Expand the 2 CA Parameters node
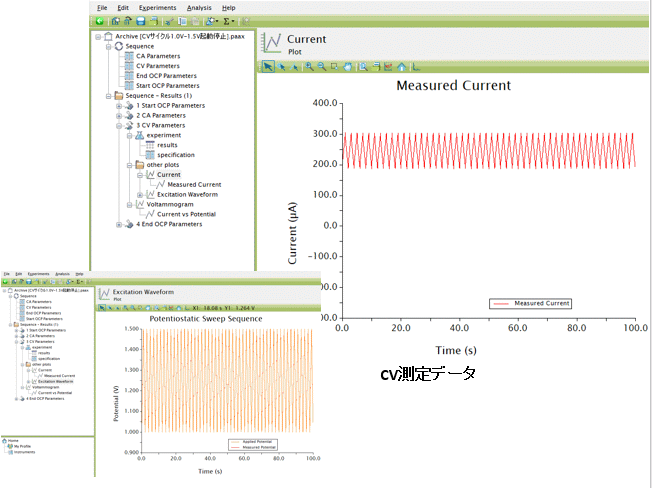 (119, 116)
